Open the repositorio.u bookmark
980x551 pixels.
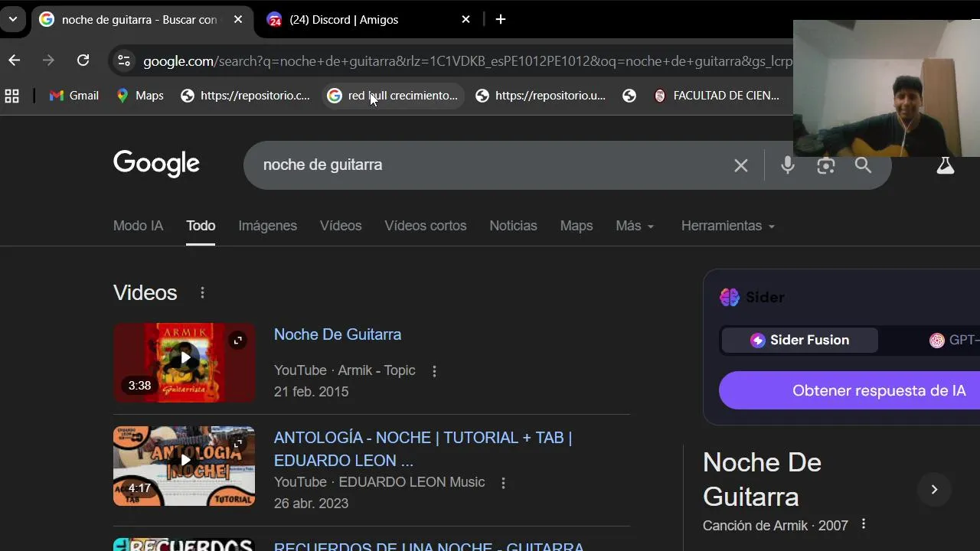[541, 96]
